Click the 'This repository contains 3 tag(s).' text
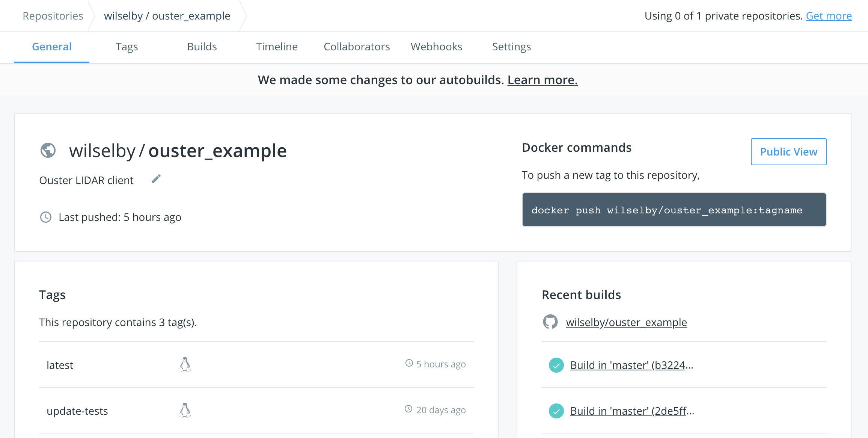The image size is (868, 438). pos(118,322)
